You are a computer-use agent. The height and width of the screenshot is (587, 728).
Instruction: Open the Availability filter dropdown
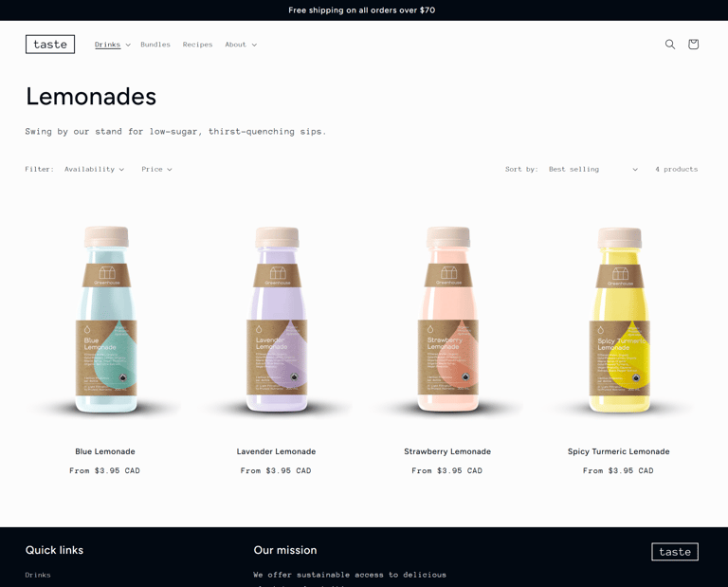coord(94,169)
